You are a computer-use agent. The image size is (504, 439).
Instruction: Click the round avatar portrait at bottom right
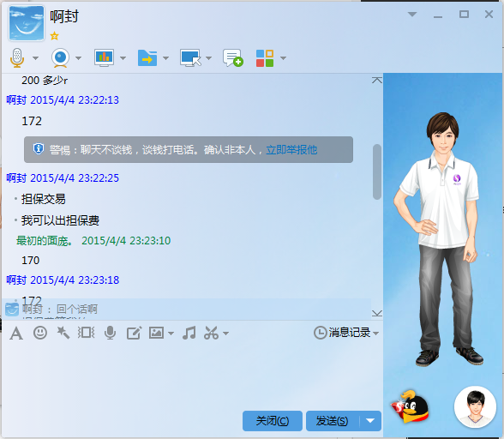click(x=475, y=406)
